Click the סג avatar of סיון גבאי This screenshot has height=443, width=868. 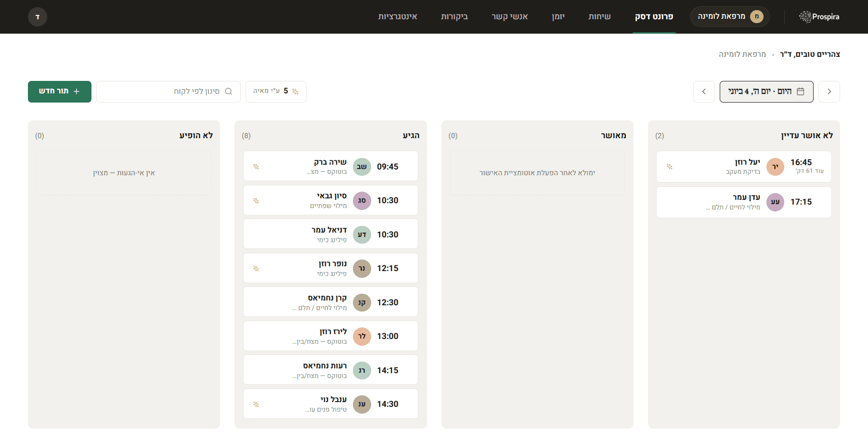click(x=362, y=200)
